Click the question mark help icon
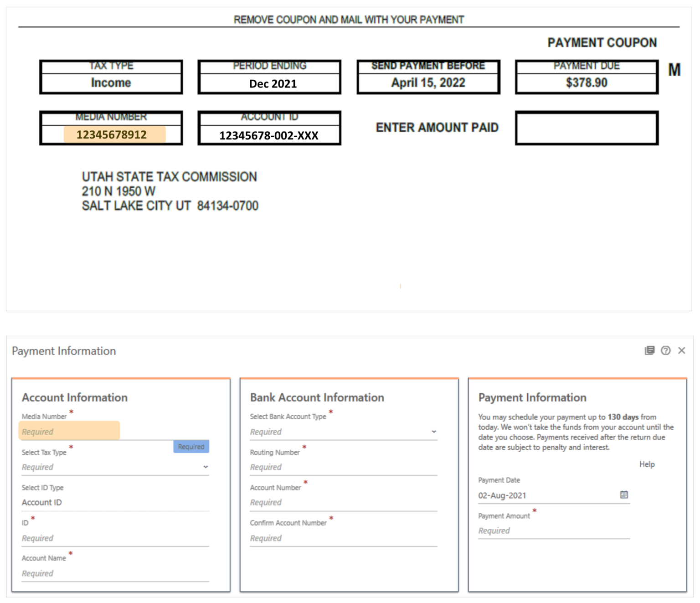This screenshot has height=603, width=700. tap(665, 350)
